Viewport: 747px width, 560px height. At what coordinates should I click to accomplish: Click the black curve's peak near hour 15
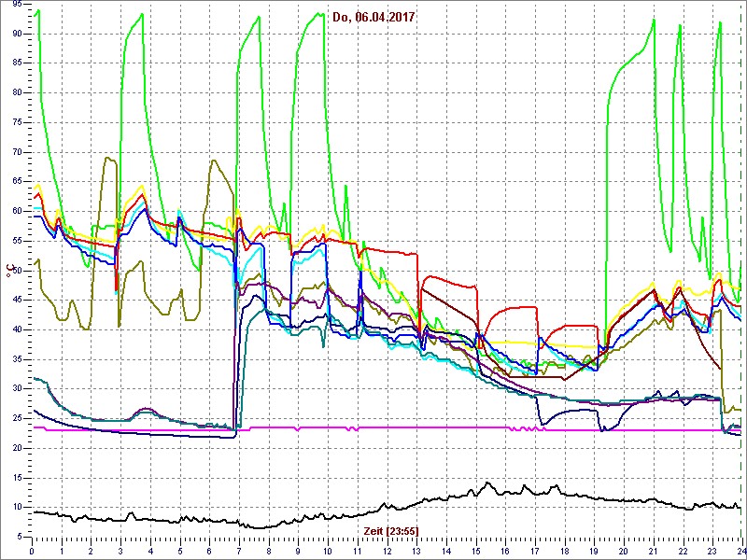(x=486, y=483)
